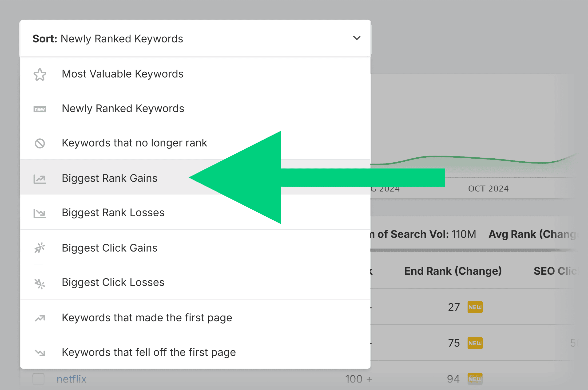Screen dimensions: 588x390
Task: Click the Search Vol 110M summary value
Action: [464, 234]
